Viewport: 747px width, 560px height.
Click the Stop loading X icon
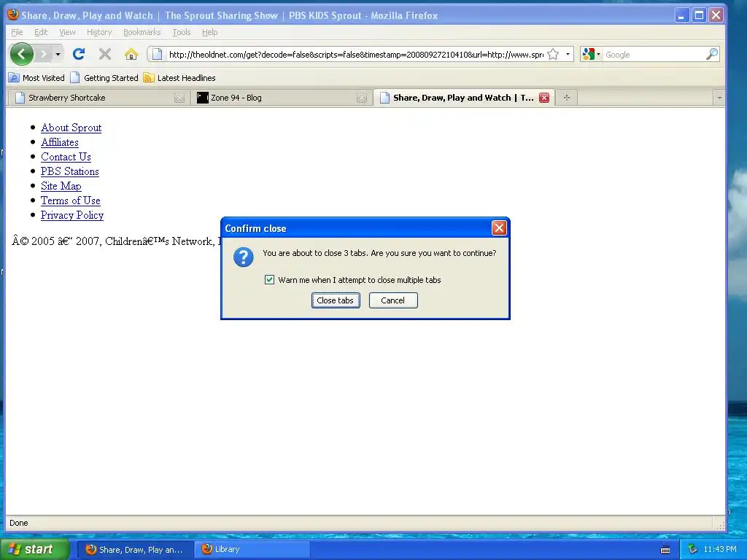pyautogui.click(x=105, y=54)
